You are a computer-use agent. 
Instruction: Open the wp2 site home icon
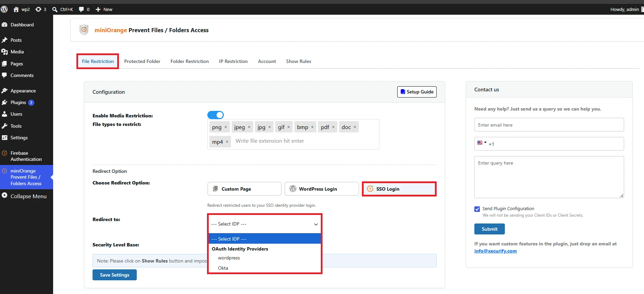[16, 9]
